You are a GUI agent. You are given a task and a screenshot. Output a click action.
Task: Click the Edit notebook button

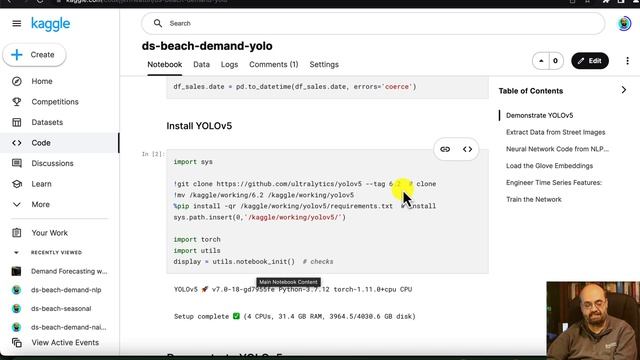pos(590,61)
